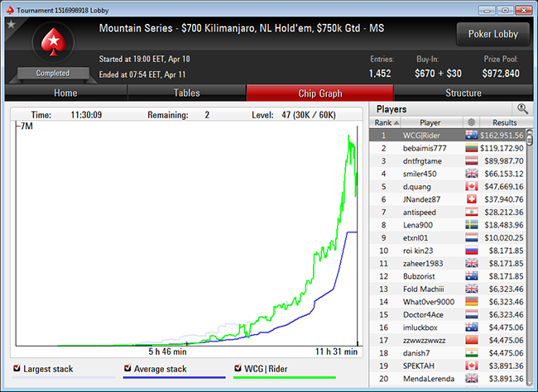Click the UK flag beside MendaLerenda
The image size is (538, 392).
tap(472, 379)
